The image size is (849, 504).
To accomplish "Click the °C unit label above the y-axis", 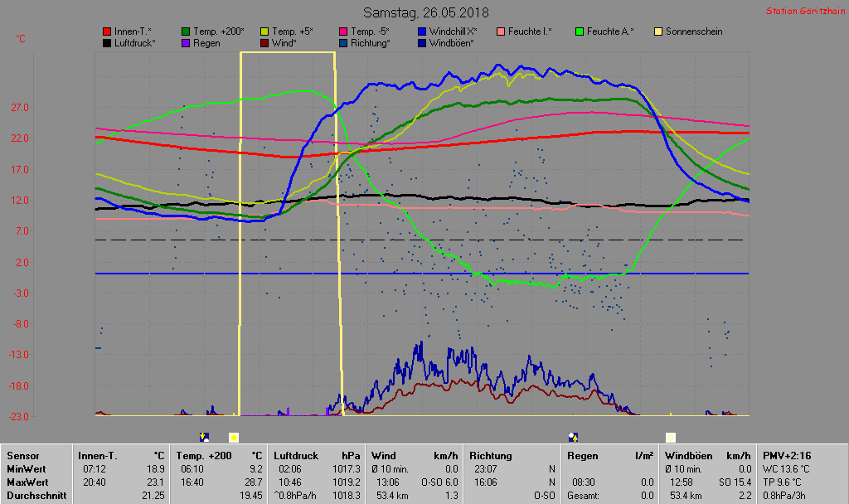I will tap(21, 38).
